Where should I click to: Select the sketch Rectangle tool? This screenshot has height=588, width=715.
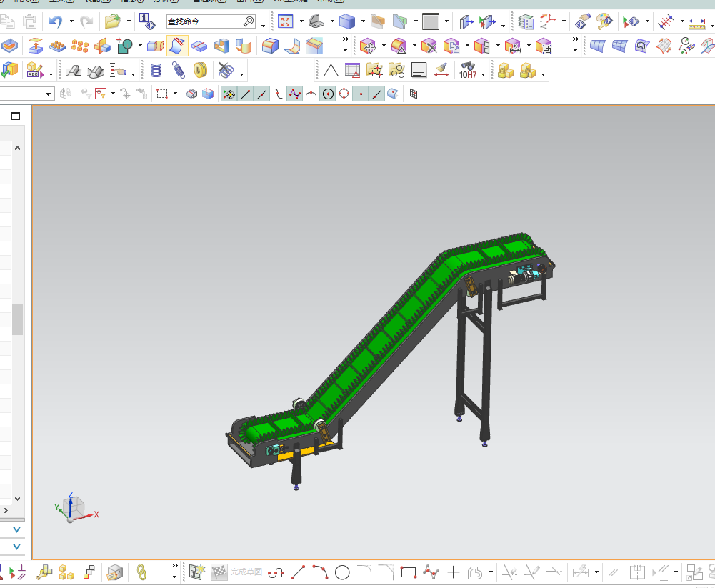coord(408,572)
